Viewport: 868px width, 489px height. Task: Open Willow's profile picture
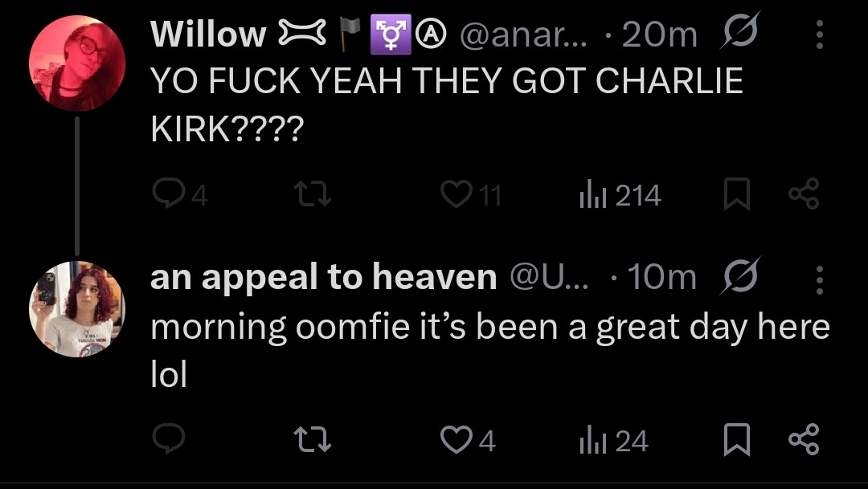77,63
